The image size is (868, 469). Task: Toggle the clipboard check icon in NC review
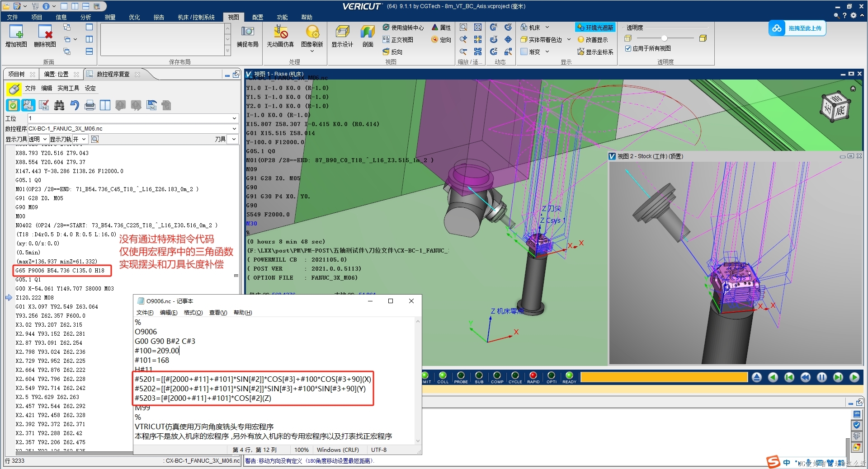(x=13, y=105)
